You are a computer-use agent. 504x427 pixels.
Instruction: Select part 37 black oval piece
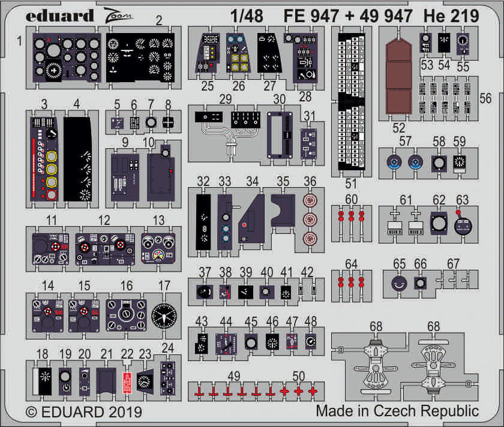click(205, 292)
